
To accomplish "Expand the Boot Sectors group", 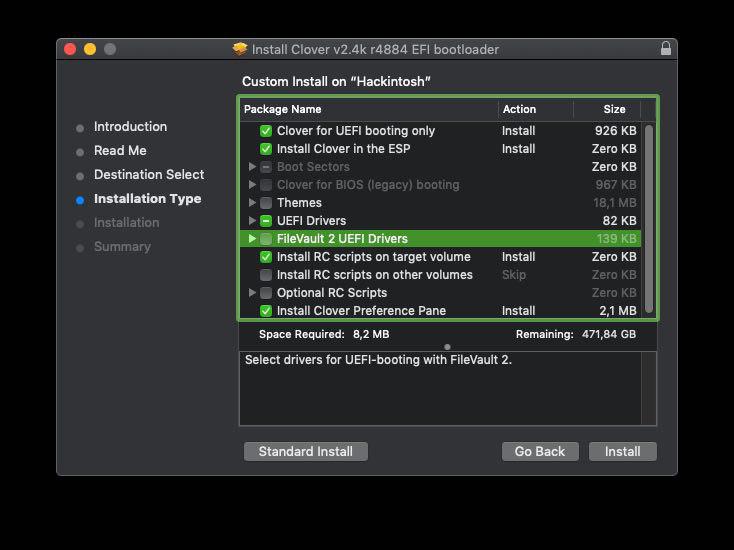I will 252,167.
